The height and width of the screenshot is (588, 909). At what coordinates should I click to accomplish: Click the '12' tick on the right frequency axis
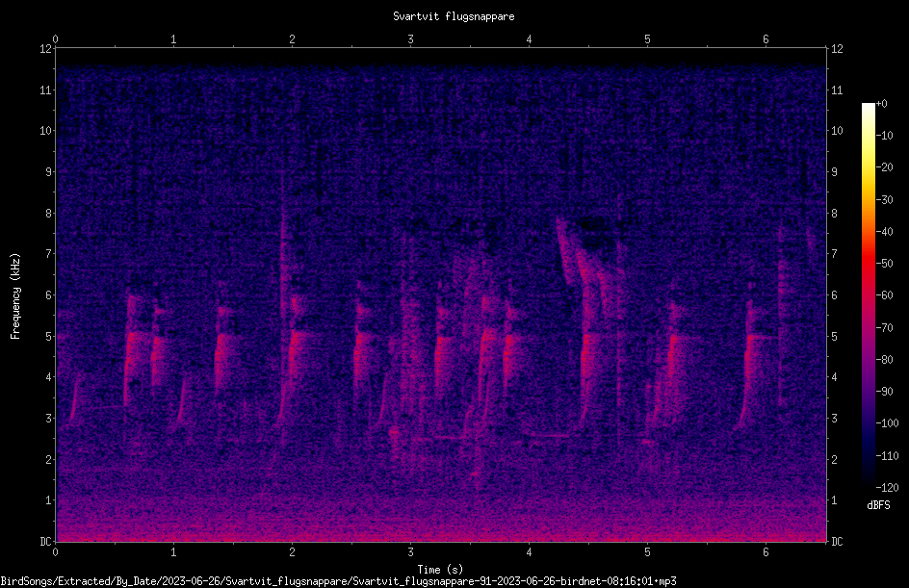tap(837, 49)
